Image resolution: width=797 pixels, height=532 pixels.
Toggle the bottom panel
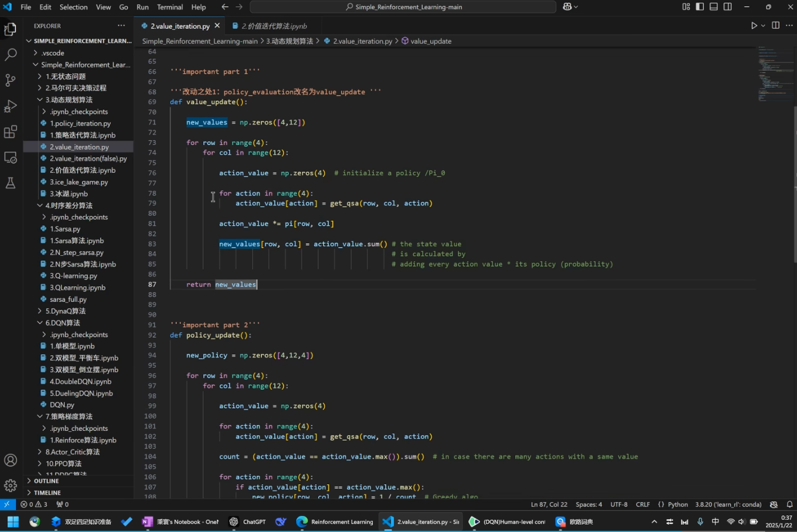click(714, 7)
